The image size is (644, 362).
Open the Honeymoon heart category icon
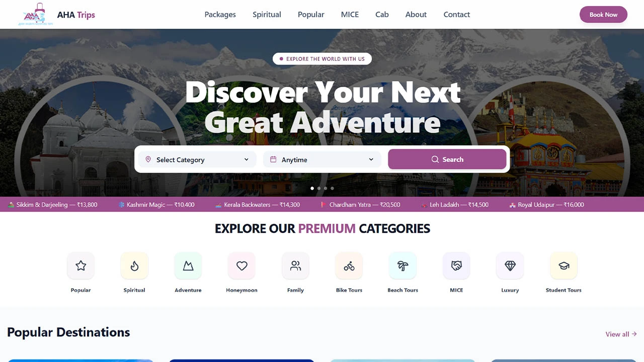[242, 265]
